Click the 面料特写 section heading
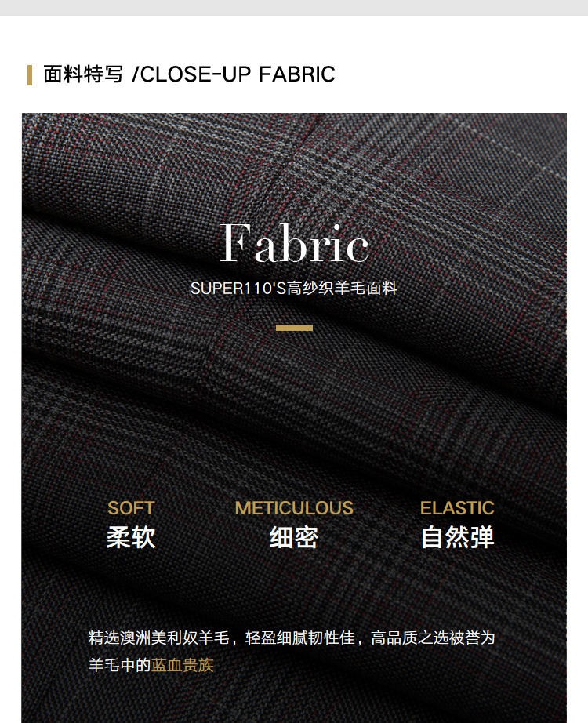588x723 pixels. tap(83, 74)
